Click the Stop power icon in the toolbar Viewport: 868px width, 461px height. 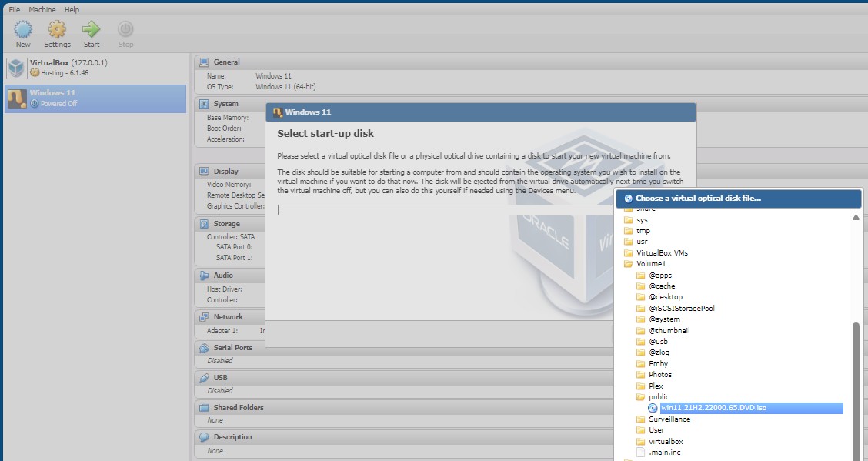click(x=125, y=29)
